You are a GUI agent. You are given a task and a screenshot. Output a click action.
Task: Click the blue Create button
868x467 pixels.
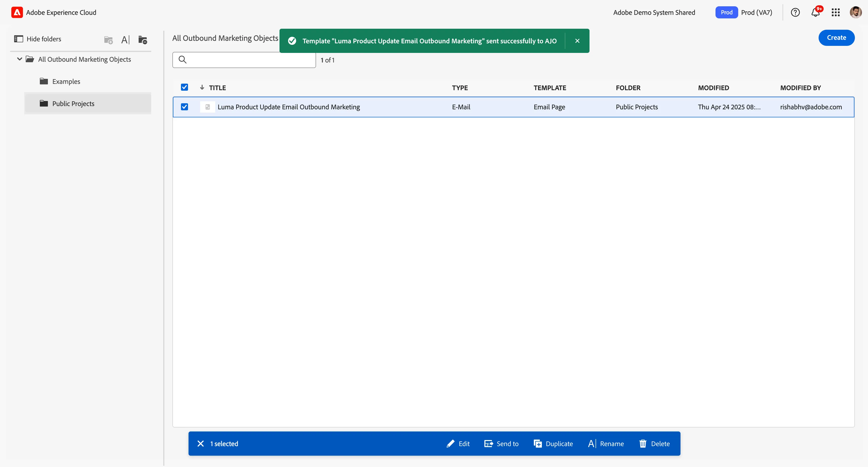click(x=836, y=38)
